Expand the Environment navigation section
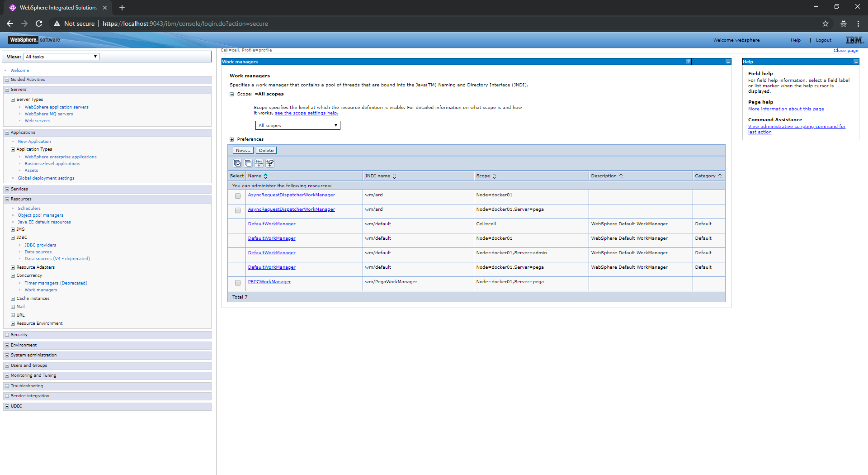The height and width of the screenshot is (475, 868). pyautogui.click(x=7, y=345)
